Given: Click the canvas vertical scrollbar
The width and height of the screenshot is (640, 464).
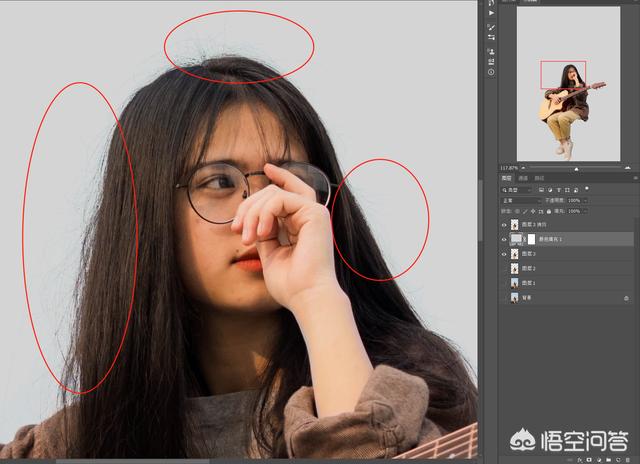Looking at the screenshot, I should 481,210.
